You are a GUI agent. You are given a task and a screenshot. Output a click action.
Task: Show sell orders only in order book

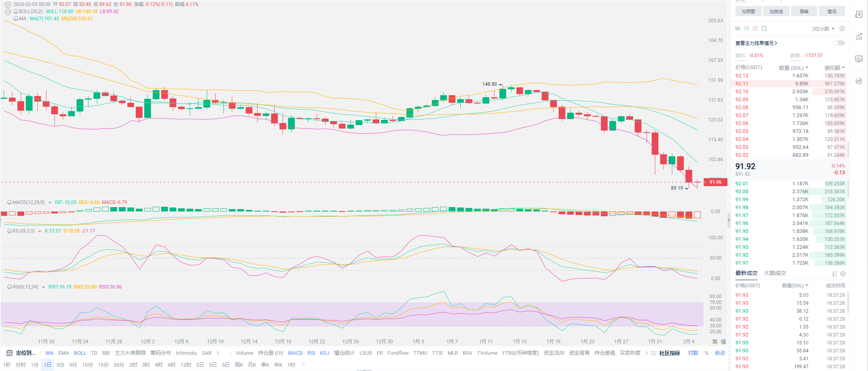[x=755, y=29]
